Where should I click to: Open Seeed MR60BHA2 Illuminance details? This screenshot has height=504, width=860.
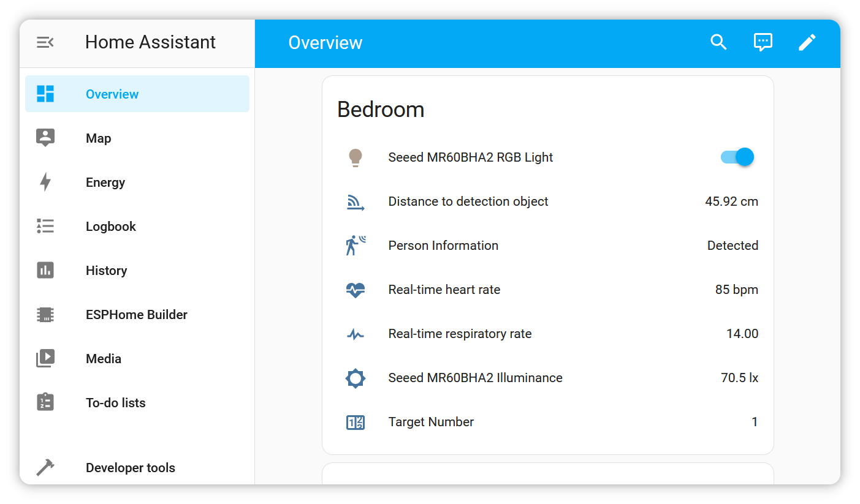[475, 378]
